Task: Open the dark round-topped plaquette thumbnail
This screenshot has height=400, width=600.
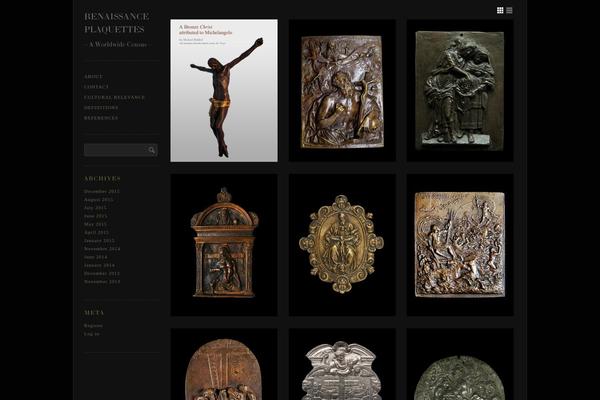Action: [x=460, y=364]
